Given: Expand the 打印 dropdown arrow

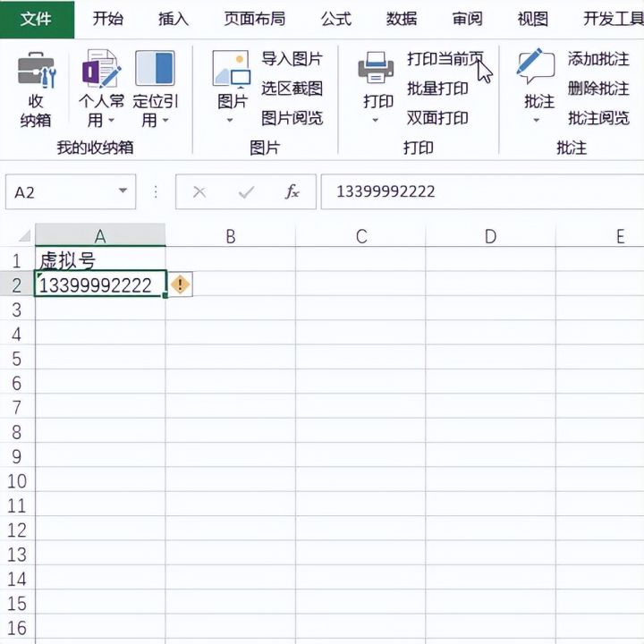Looking at the screenshot, I should click(375, 121).
